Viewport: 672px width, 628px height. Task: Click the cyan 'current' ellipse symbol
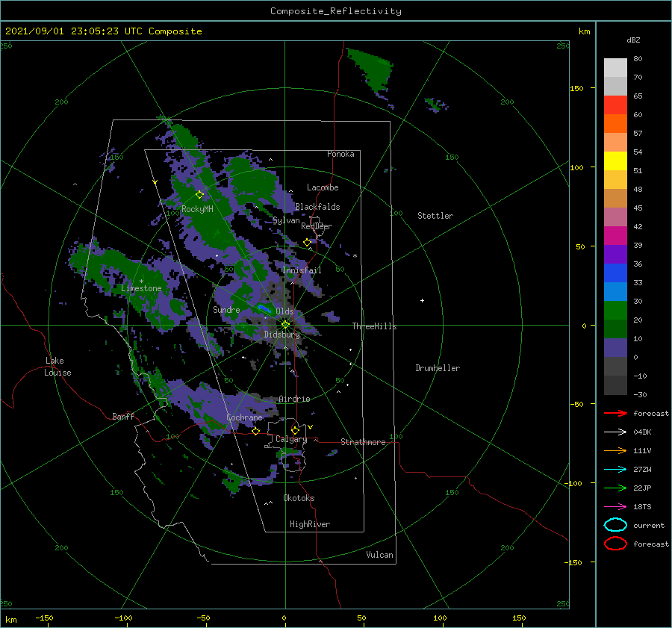point(615,525)
